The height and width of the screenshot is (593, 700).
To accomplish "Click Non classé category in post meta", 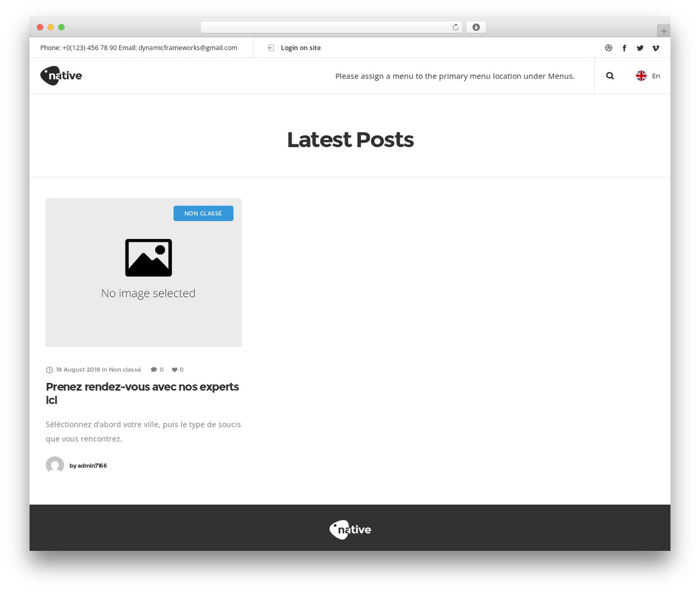I will click(125, 370).
